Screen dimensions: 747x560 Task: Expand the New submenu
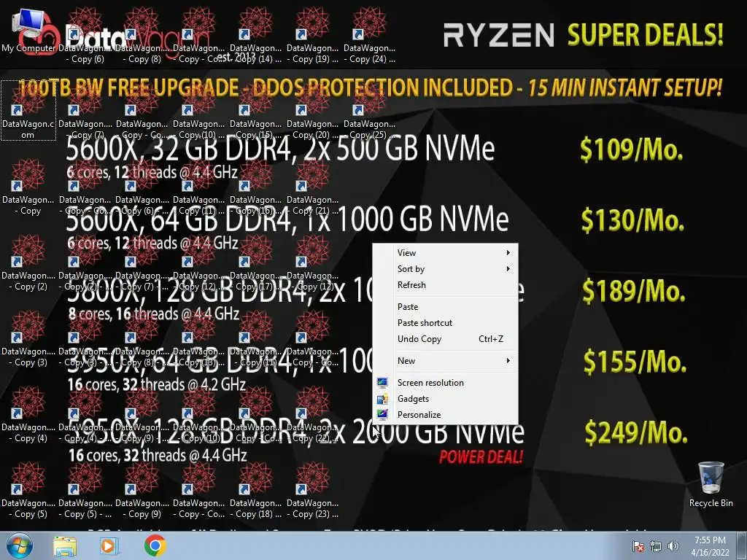pos(446,361)
